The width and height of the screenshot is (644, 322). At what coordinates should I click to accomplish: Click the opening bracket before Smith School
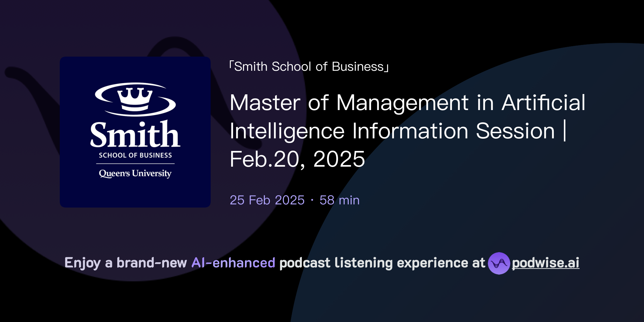[232, 66]
